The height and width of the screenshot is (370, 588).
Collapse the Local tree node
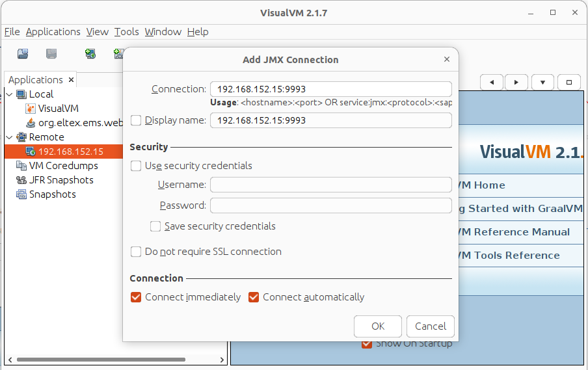pos(9,94)
